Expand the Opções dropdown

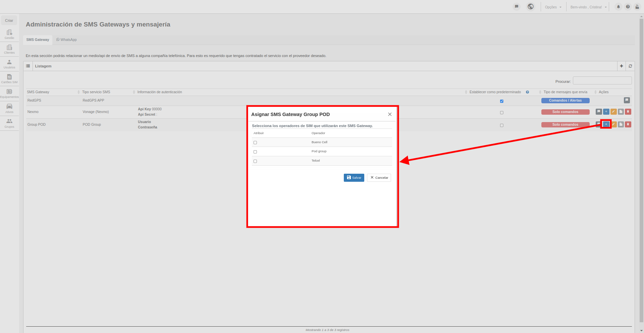553,7
